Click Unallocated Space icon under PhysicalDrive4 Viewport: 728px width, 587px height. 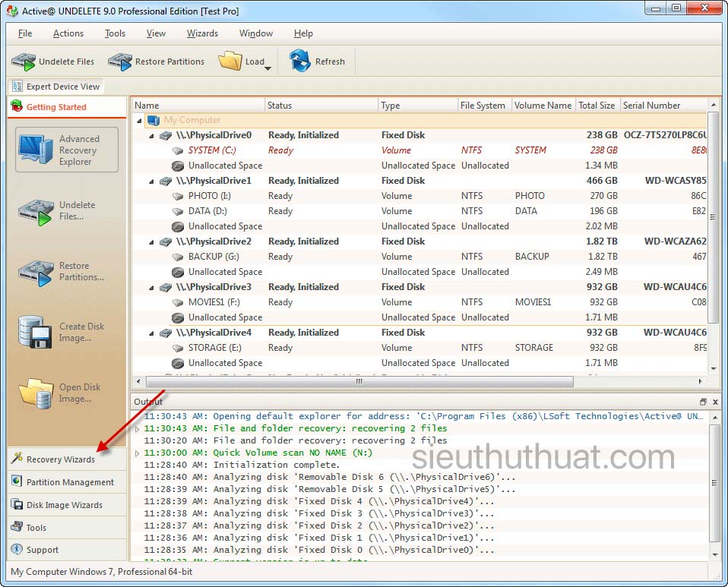click(177, 363)
